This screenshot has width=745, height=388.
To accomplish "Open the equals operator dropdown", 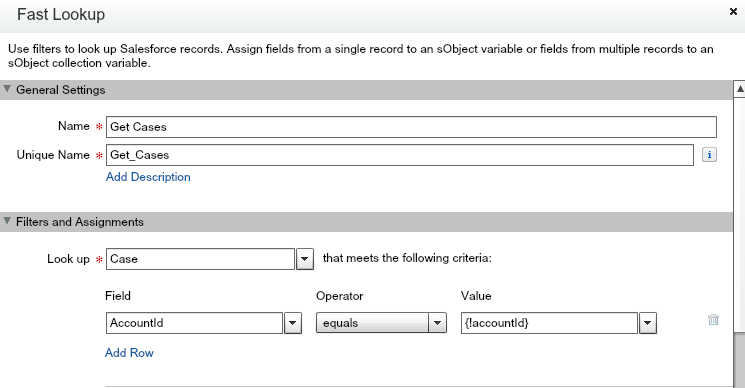I will pyautogui.click(x=381, y=323).
